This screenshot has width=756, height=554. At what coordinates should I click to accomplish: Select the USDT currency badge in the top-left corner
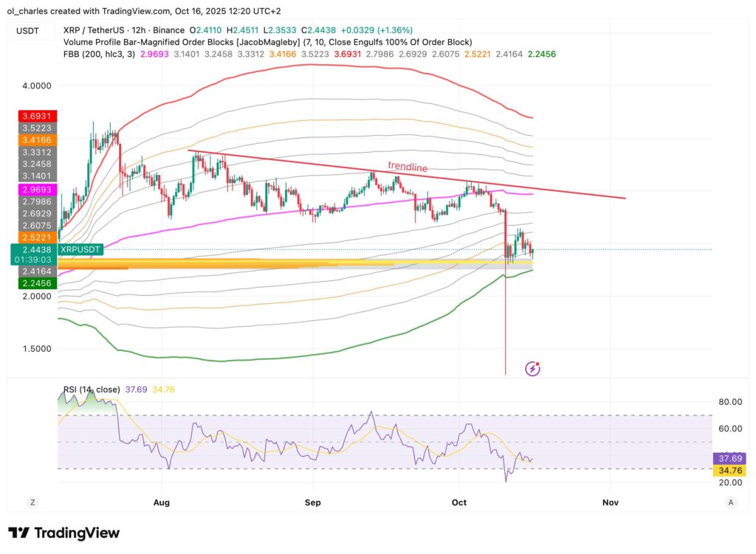point(29,30)
